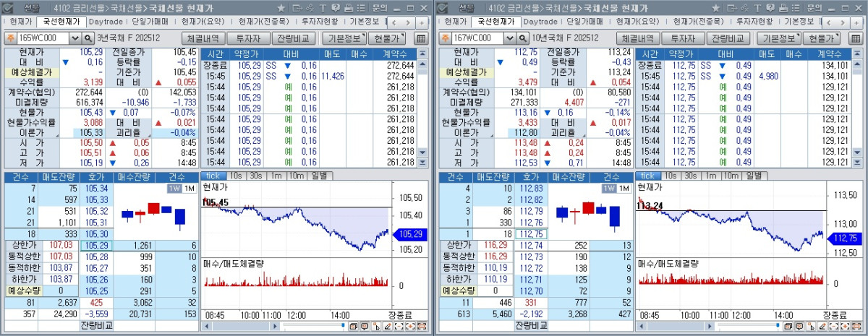Click zoom-in icon under right chart
Screen dimensions: 868x336
click(x=845, y=326)
